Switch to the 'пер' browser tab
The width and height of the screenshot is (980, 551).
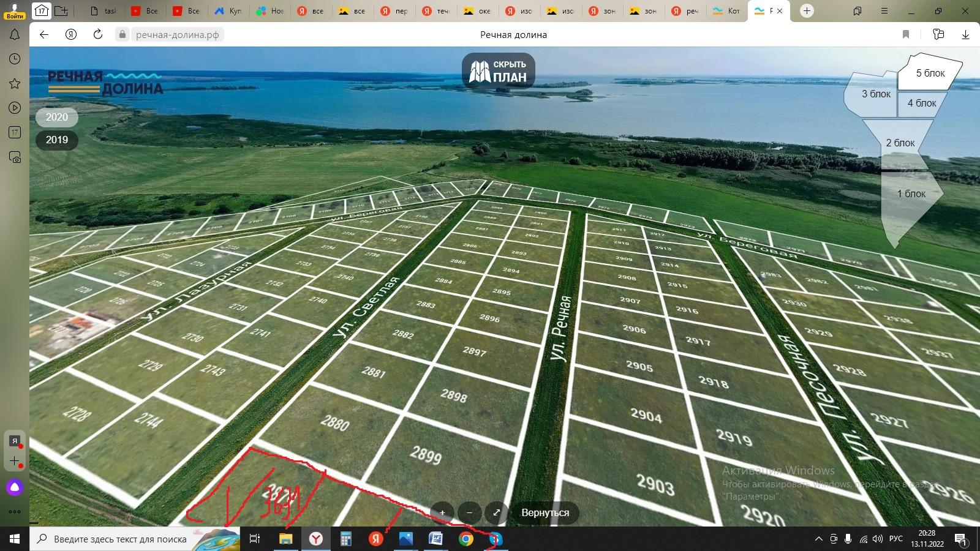click(394, 11)
